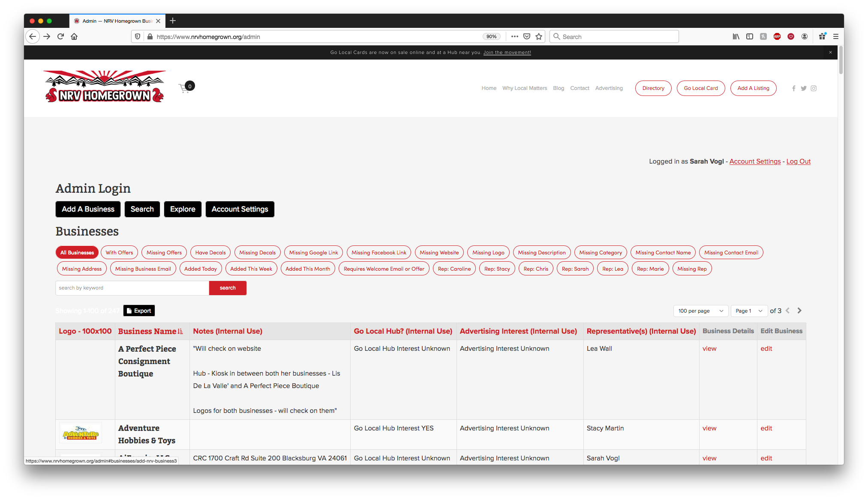Image resolution: width=868 pixels, height=499 pixels.
Task: Click the Add A Listing button
Action: click(x=753, y=88)
